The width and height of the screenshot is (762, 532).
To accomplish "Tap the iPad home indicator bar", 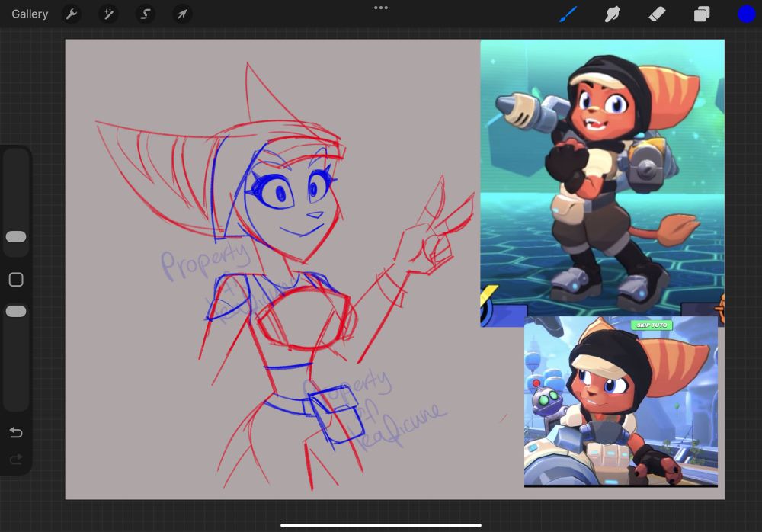I will [381, 525].
